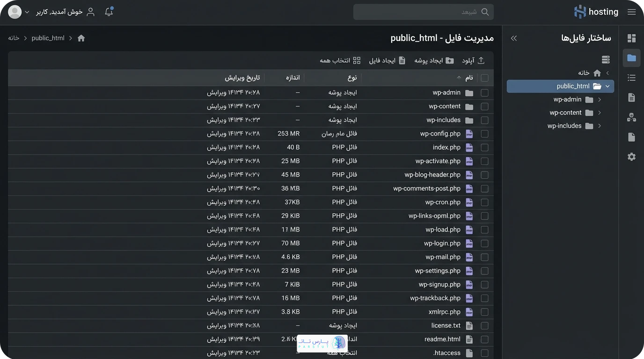Viewport: 644px width, 359px height.
Task: Click the search input field in the top bar
Action: 423,12
